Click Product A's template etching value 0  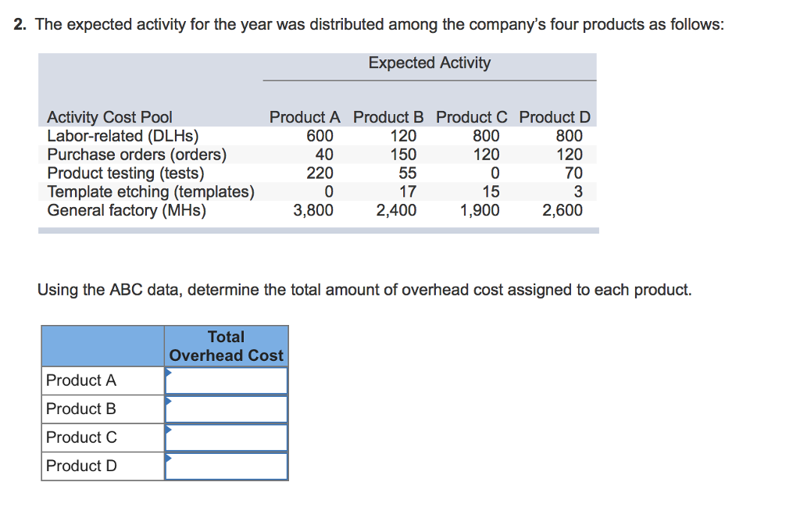pyautogui.click(x=329, y=191)
